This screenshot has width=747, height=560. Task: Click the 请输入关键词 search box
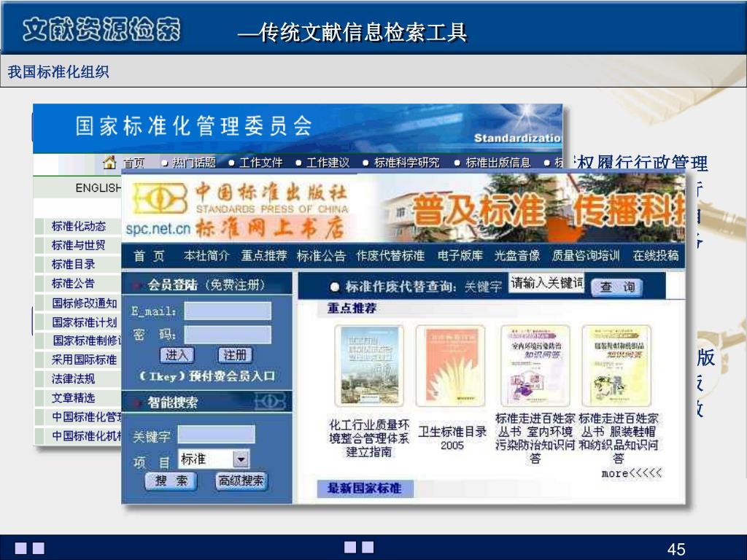[546, 283]
